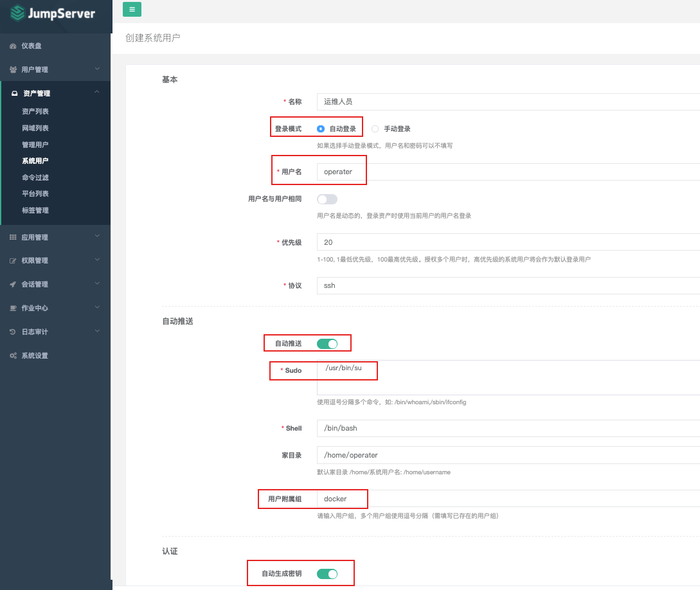
Task: Open 标签管理 in the sidebar
Action: tap(35, 210)
